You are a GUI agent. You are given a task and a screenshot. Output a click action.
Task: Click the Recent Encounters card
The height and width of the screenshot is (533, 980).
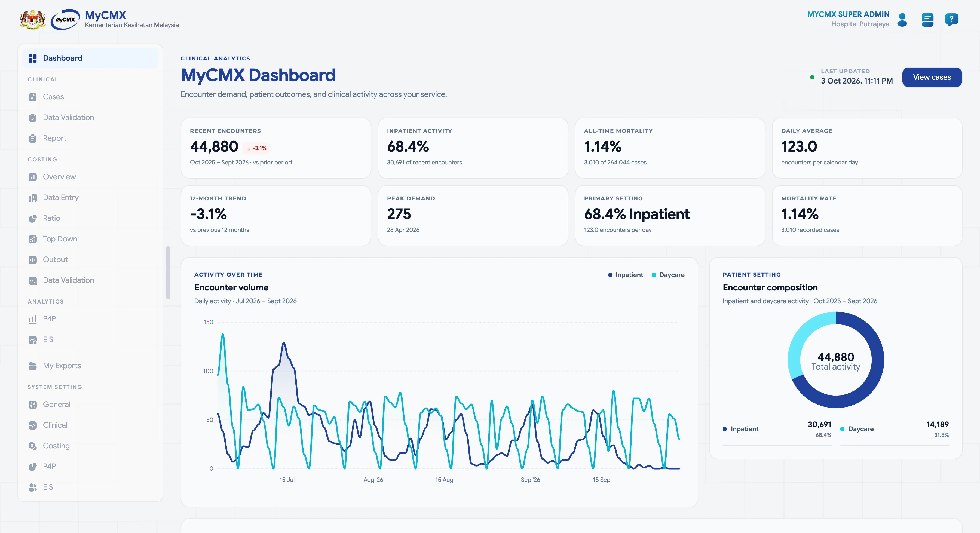click(x=276, y=148)
